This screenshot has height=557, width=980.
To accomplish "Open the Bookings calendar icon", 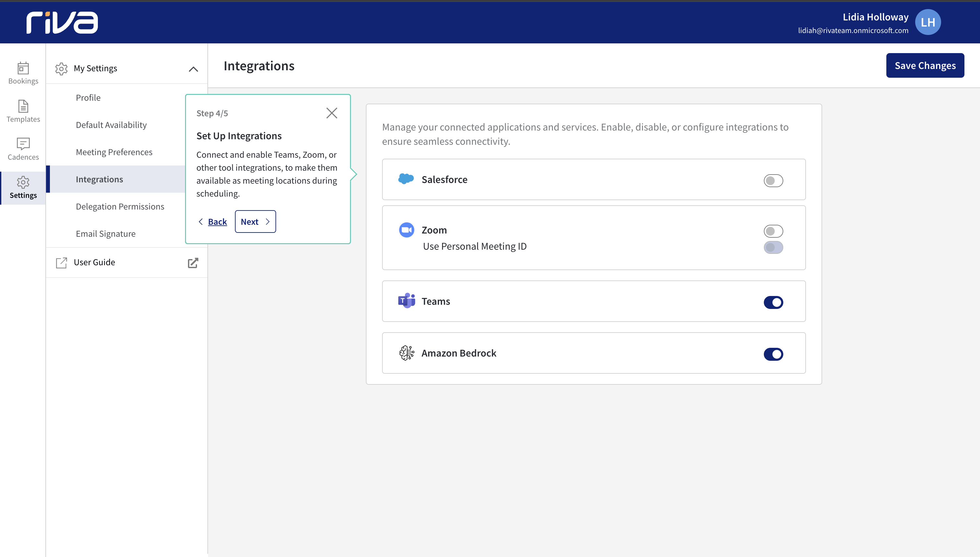I will tap(23, 68).
